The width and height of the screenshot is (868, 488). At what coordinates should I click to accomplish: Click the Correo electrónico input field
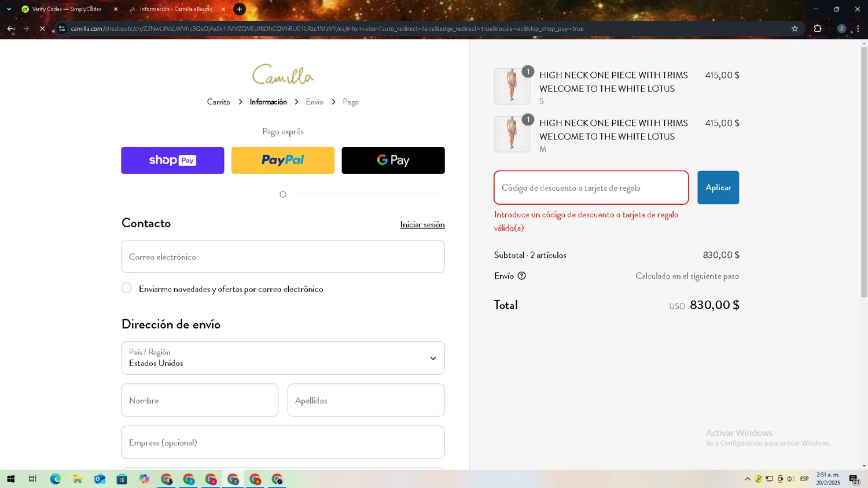(283, 257)
